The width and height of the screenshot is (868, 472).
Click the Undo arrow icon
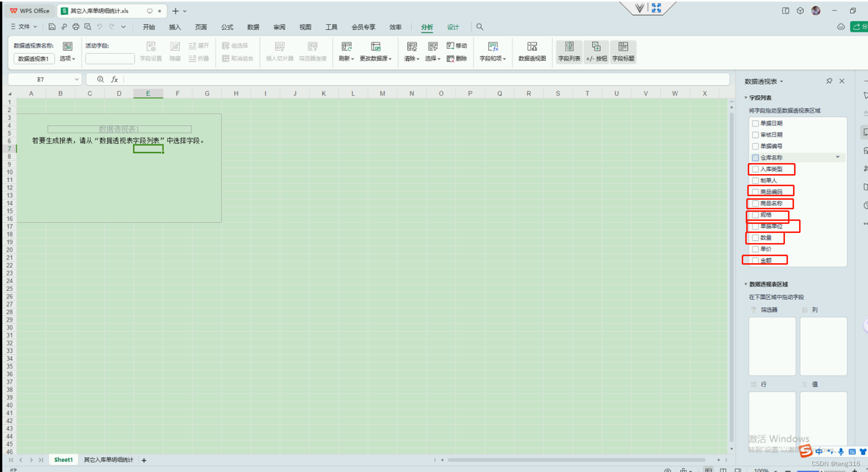(100, 27)
